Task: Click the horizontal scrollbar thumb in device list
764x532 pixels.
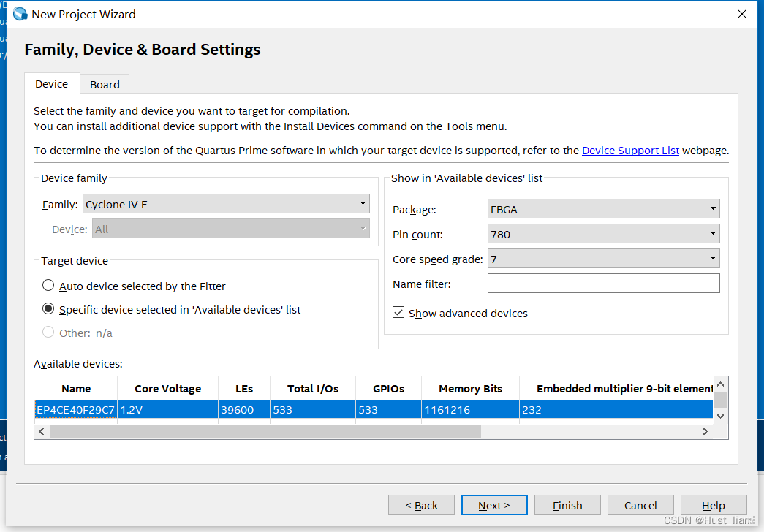Action: click(x=265, y=432)
